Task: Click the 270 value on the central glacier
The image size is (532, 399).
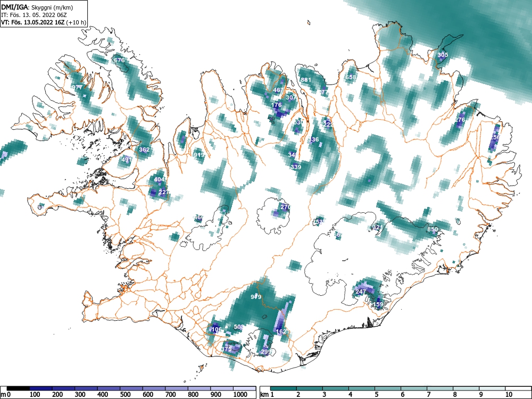Action: (x=286, y=206)
